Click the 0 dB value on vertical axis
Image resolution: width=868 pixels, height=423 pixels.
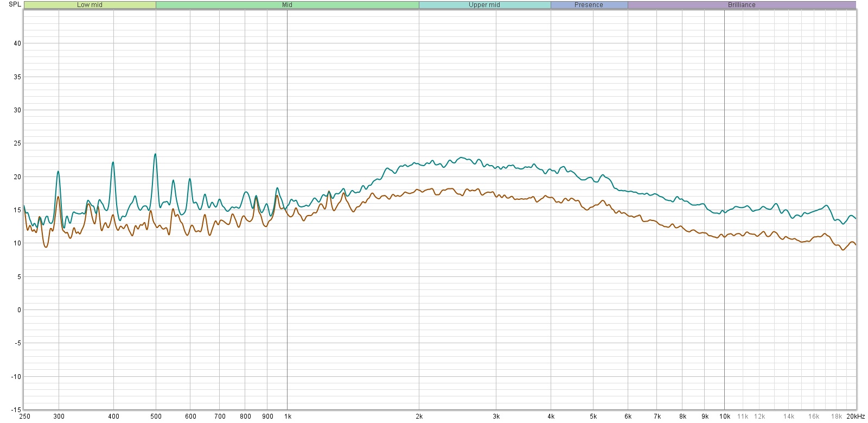click(x=19, y=310)
